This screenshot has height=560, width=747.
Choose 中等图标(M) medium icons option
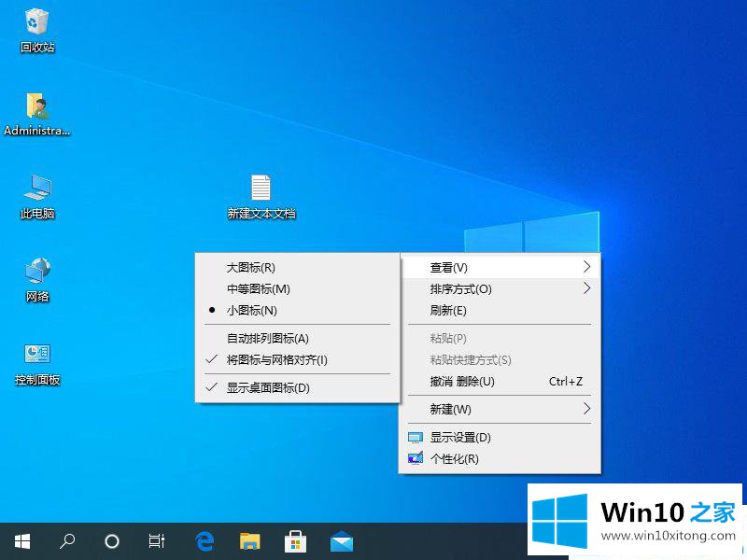[297, 289]
